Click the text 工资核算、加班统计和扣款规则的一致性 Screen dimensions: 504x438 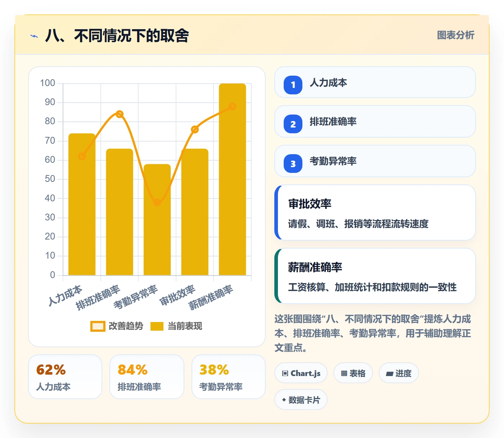[372, 287]
